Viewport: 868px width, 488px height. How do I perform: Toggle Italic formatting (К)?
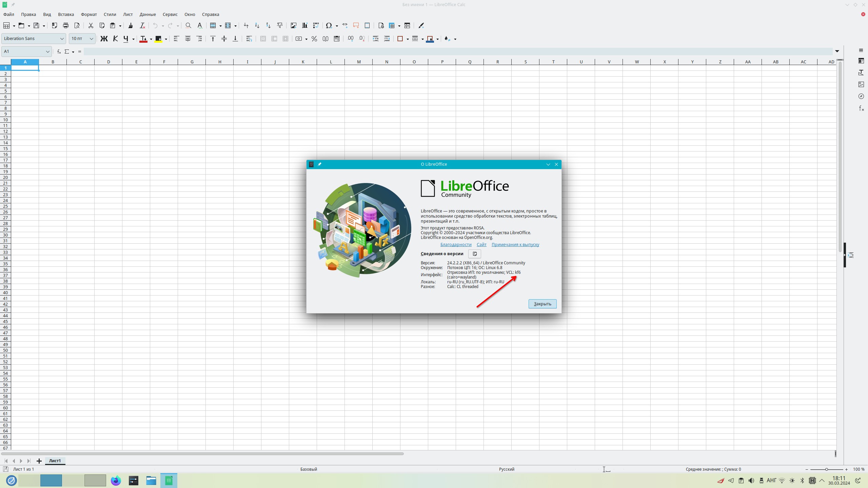click(115, 39)
